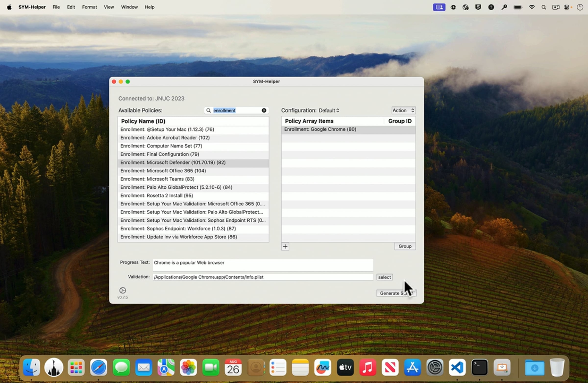Launch Safari from the Dock
Viewport: 588px width, 383px height.
tap(98, 367)
